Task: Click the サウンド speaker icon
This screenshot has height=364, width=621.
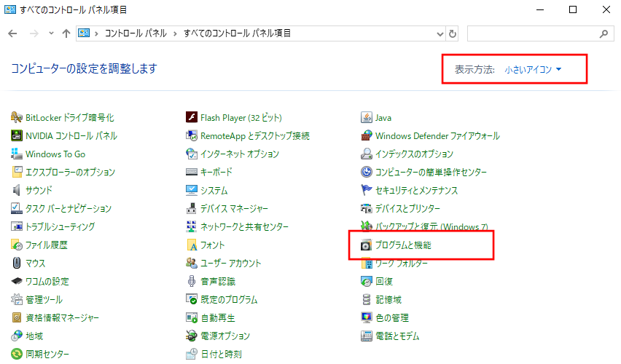Action: click(16, 190)
